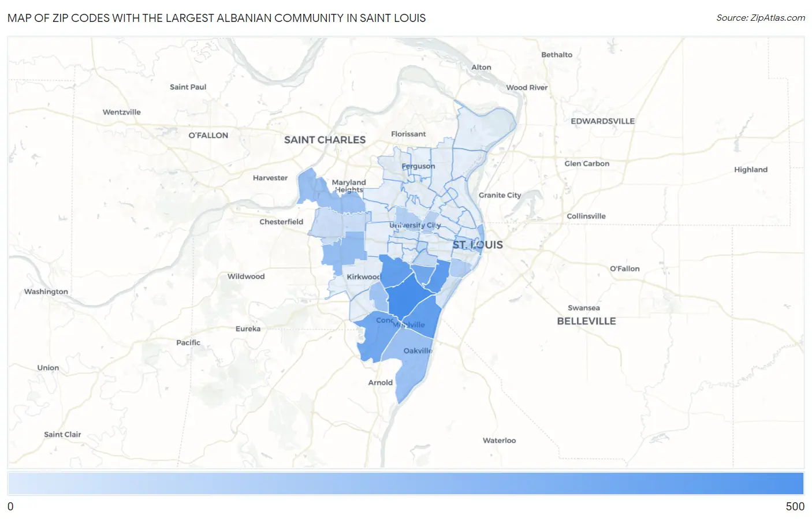Click the Waterloo map label
This screenshot has height=519, width=812.
point(500,440)
